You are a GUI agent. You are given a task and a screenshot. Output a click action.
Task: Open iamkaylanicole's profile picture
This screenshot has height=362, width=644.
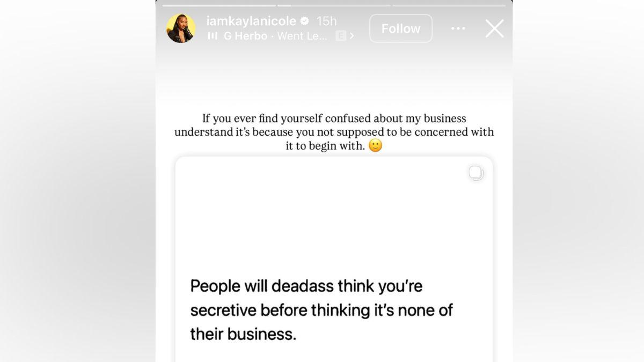pyautogui.click(x=181, y=28)
